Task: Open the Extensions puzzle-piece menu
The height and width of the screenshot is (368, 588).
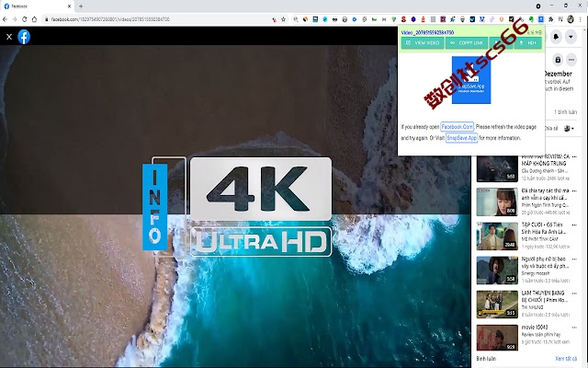Action: click(550, 19)
